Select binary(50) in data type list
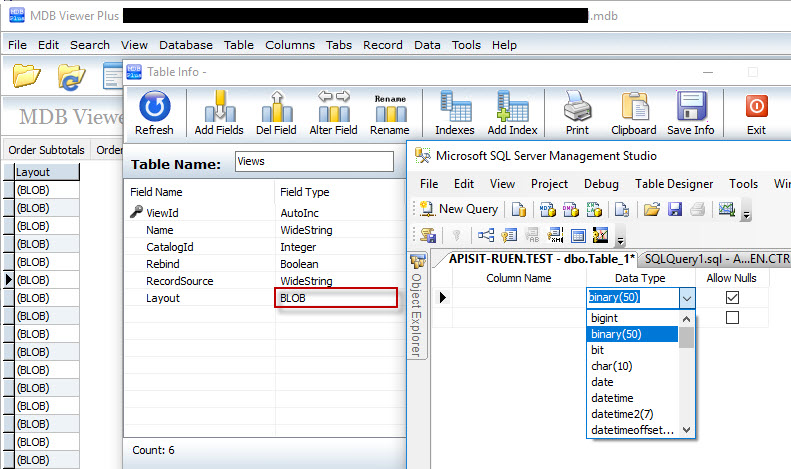Screen dimensions: 791x469 pos(633,334)
